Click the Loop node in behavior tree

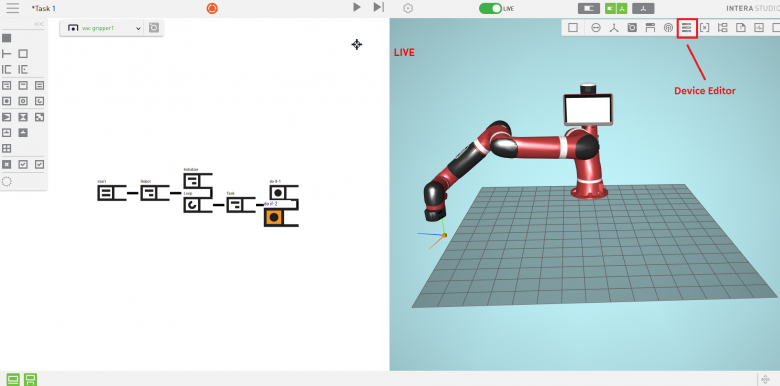coord(191,204)
